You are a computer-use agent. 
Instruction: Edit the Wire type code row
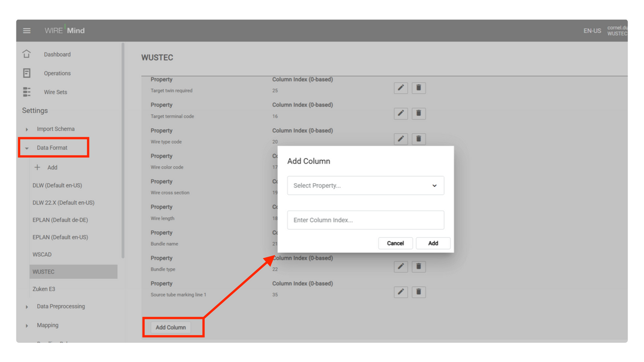pyautogui.click(x=401, y=138)
